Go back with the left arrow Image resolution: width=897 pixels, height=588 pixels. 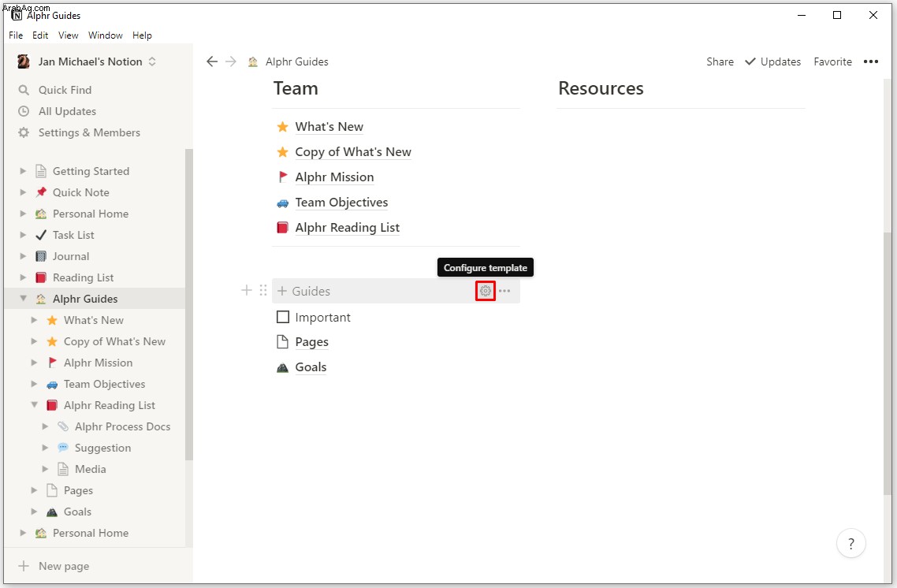click(212, 61)
